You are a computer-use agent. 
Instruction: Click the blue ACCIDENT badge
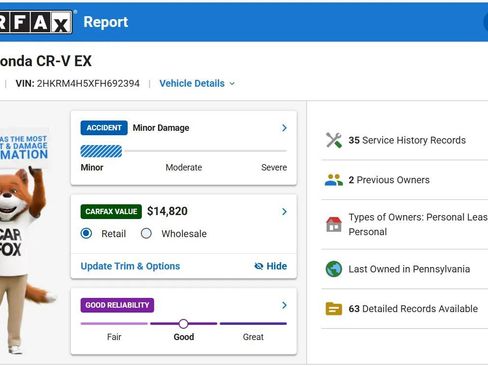(x=104, y=128)
